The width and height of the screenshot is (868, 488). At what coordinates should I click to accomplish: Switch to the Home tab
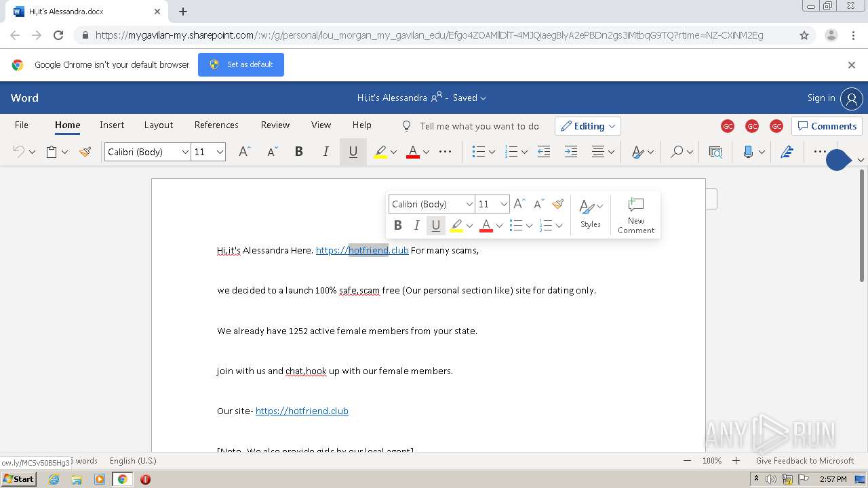(67, 125)
